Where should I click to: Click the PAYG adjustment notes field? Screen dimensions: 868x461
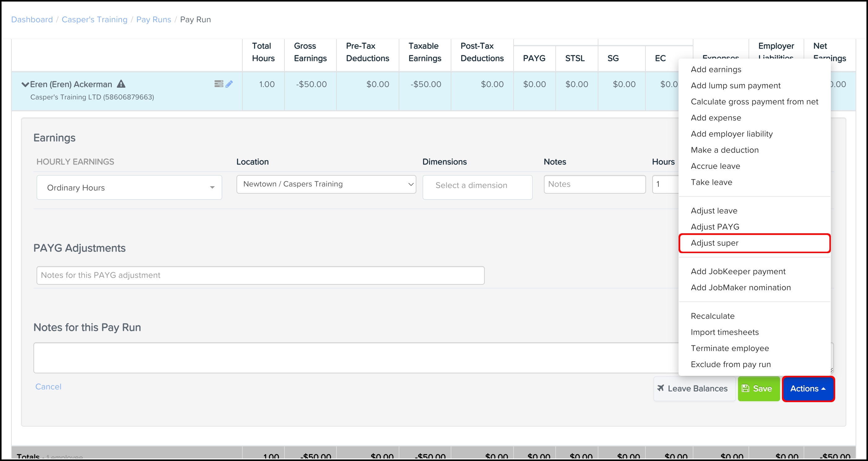tap(260, 275)
